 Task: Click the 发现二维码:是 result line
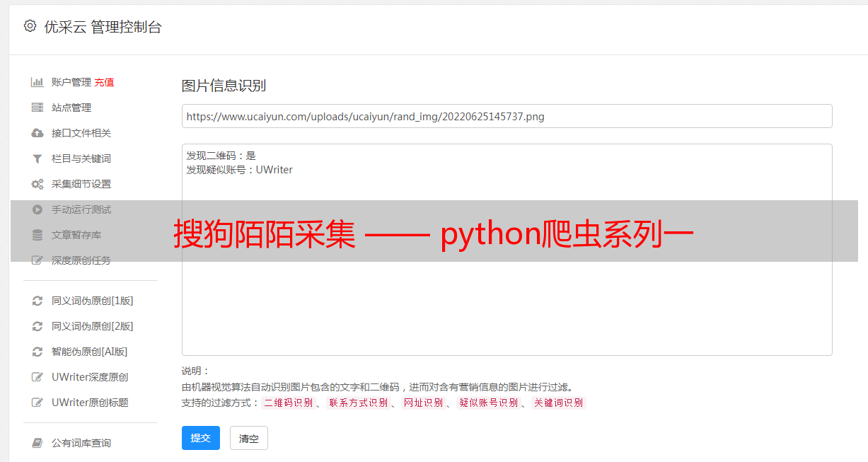(x=221, y=156)
